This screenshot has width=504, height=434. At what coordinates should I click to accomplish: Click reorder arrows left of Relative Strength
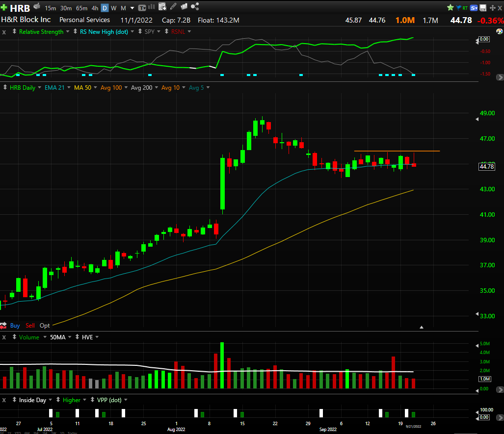[x=14, y=31]
